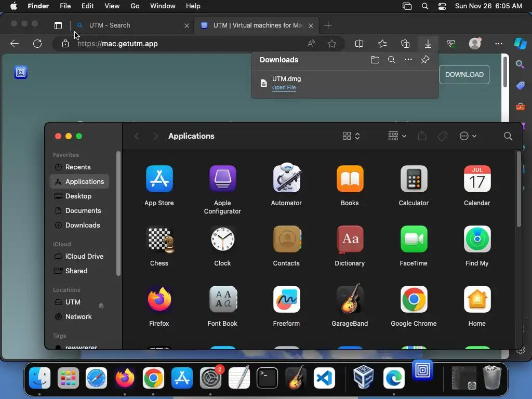Open the Edge split screen icon

coord(359,44)
